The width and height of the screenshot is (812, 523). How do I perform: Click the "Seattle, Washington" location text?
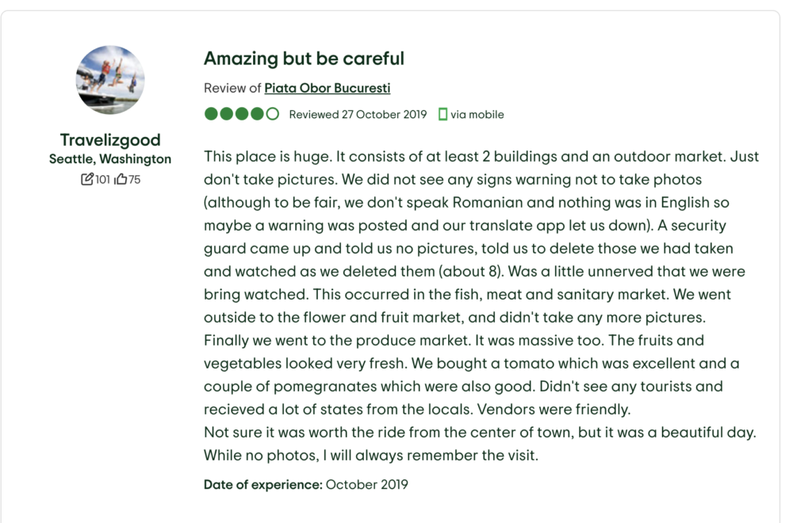tap(110, 159)
